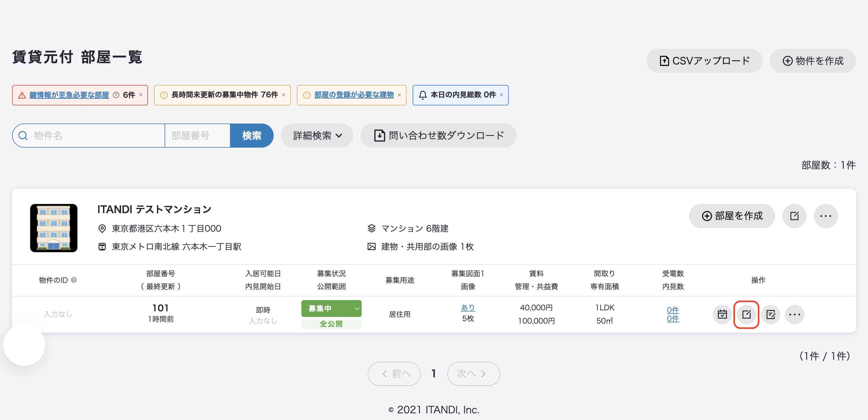Viewport: 868px width, 420px height.
Task: Click the help icon beside 鍵情報が至急必要な部屋
Action: coord(116,95)
